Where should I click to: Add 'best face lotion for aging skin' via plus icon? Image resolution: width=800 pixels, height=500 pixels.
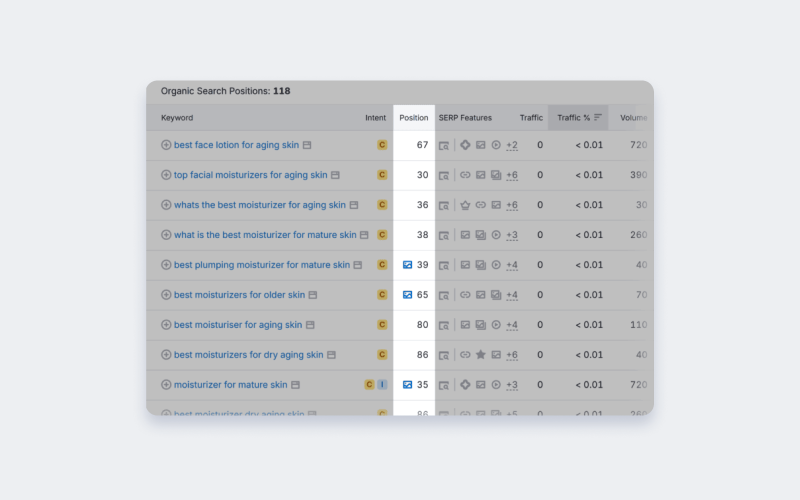(x=166, y=145)
